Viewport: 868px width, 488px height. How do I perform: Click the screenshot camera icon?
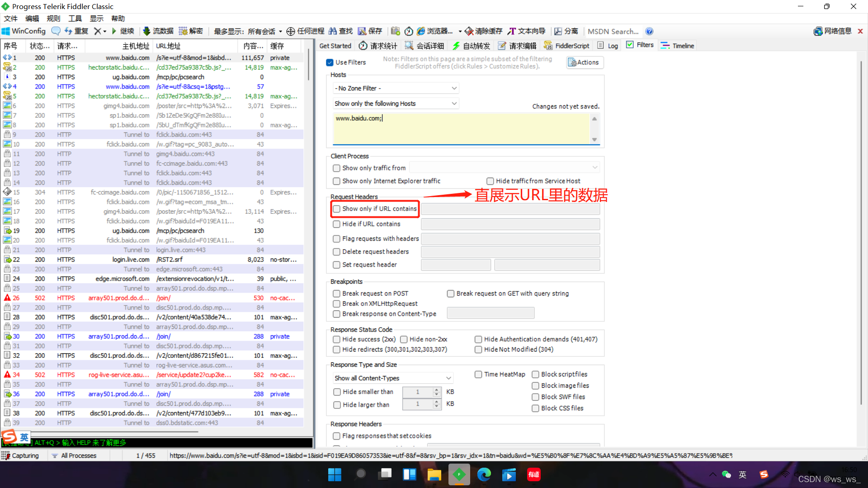pyautogui.click(x=395, y=31)
